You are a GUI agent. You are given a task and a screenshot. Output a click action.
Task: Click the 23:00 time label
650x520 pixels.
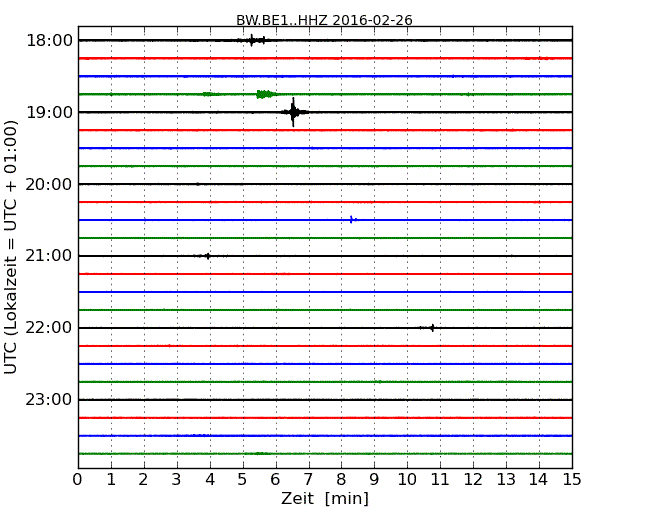click(x=49, y=400)
